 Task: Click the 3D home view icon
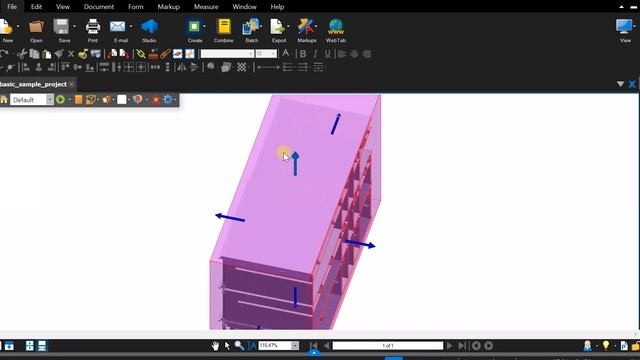(x=4, y=100)
